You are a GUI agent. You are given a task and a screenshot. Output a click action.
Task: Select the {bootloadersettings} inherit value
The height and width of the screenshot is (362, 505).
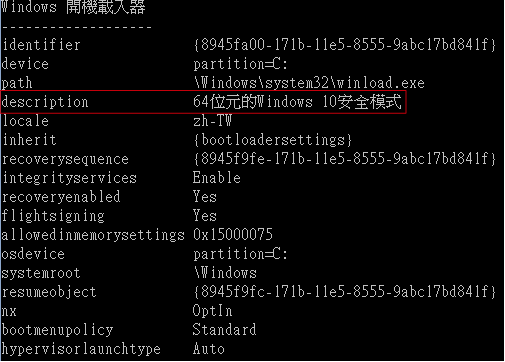click(273, 140)
